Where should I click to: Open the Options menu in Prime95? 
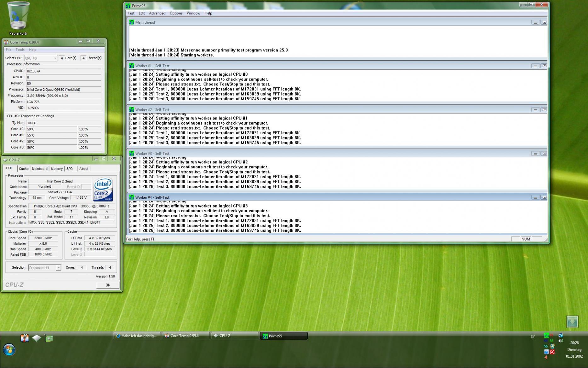[x=176, y=13]
